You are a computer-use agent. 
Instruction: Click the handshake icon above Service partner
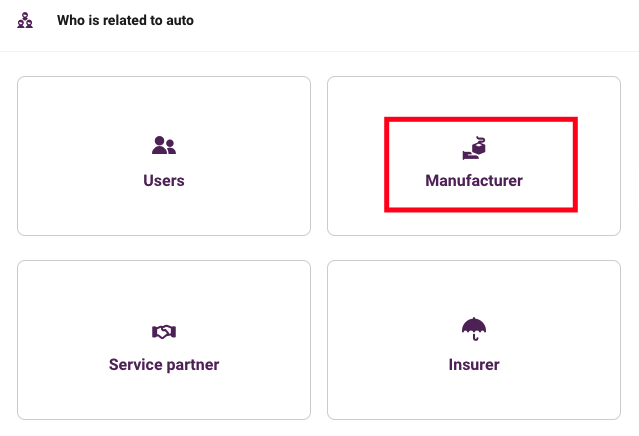164,332
